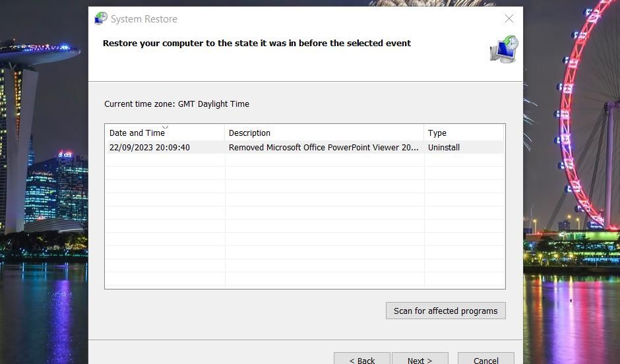Screen dimensions: 620x364
Task: Click the divider between Description and Type headers
Action: tap(423, 133)
